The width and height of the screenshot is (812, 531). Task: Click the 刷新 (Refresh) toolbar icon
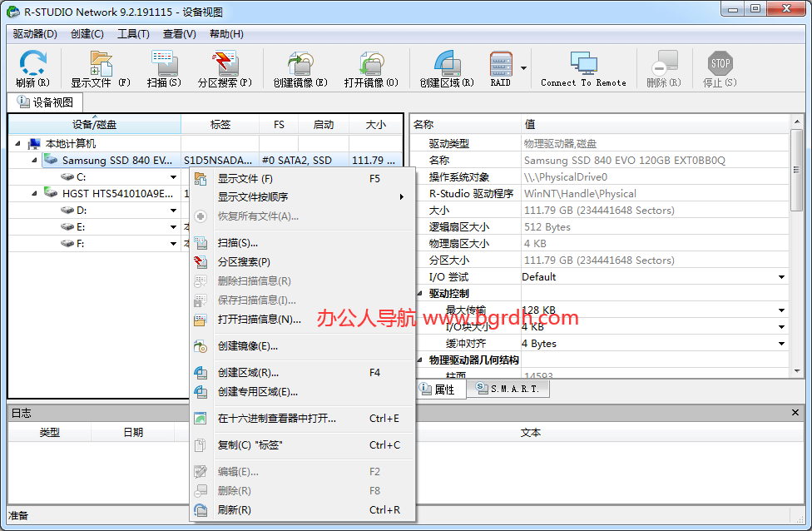32,67
